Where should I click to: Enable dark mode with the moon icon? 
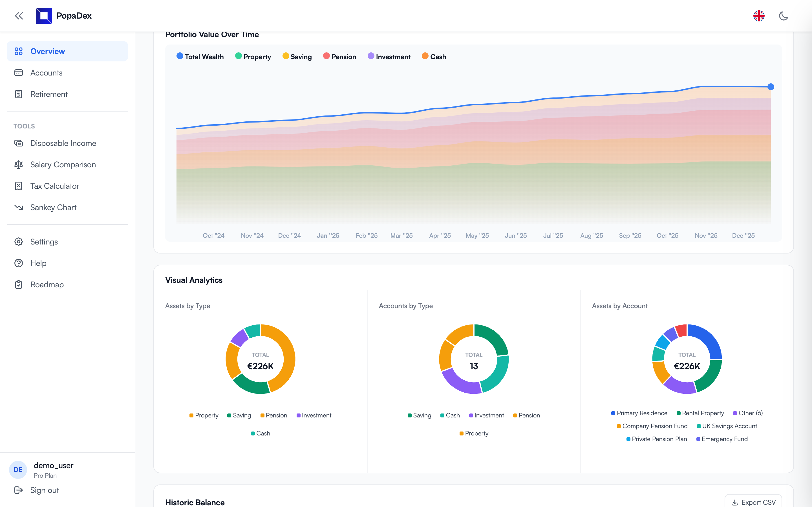tap(784, 16)
